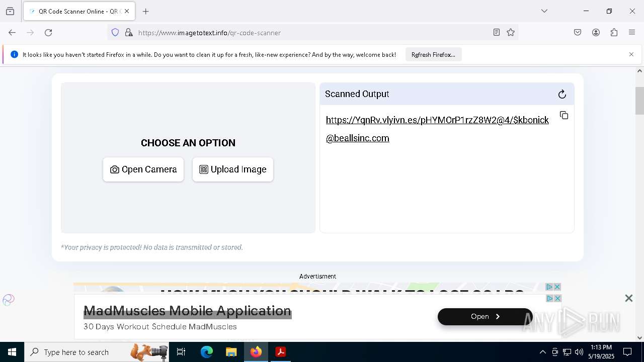Dismiss the Firefox refresh notification bar
This screenshot has height=362, width=644.
click(x=631, y=54)
